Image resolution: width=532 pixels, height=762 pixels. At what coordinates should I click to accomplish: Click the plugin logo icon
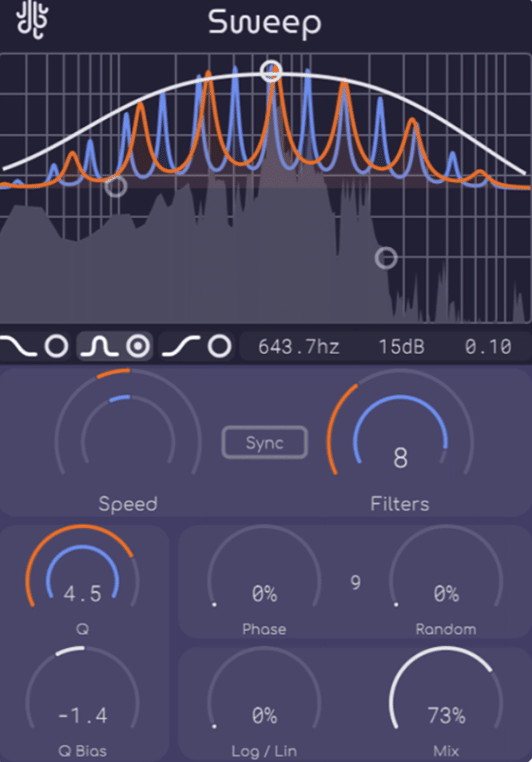[33, 20]
